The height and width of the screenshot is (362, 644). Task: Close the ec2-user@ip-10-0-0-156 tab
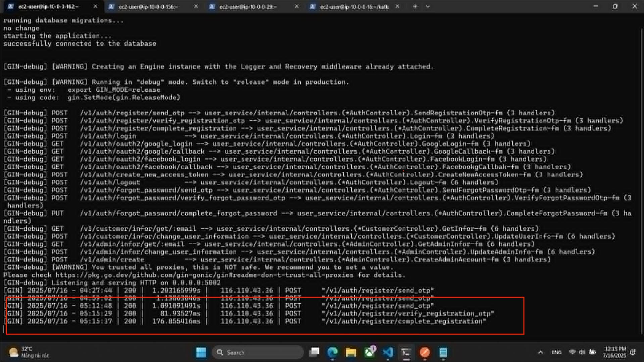point(196,6)
